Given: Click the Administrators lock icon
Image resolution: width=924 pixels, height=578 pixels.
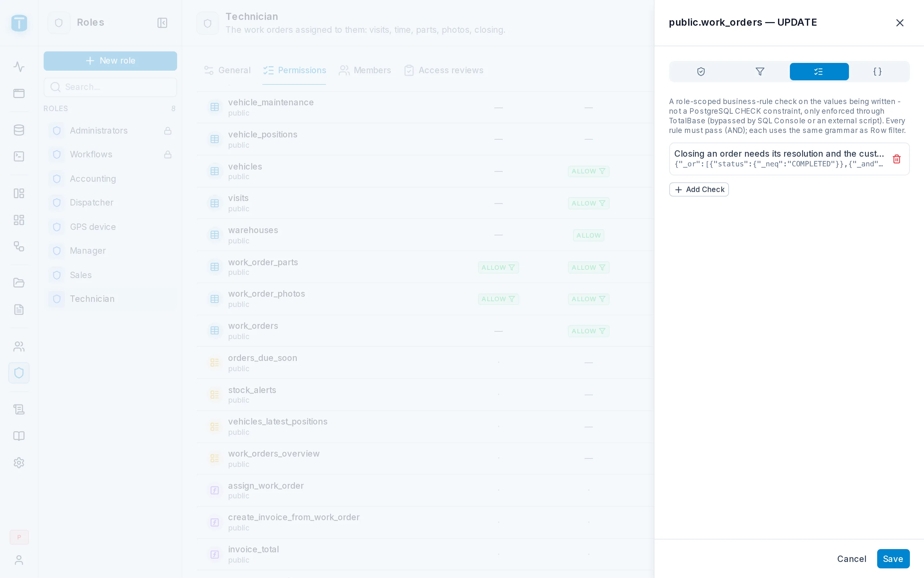Looking at the screenshot, I should pos(167,131).
